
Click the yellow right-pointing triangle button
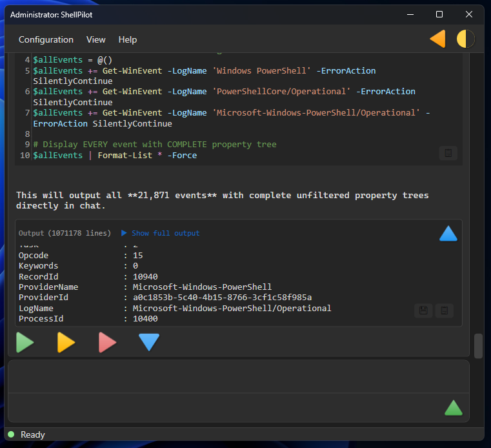(66, 342)
